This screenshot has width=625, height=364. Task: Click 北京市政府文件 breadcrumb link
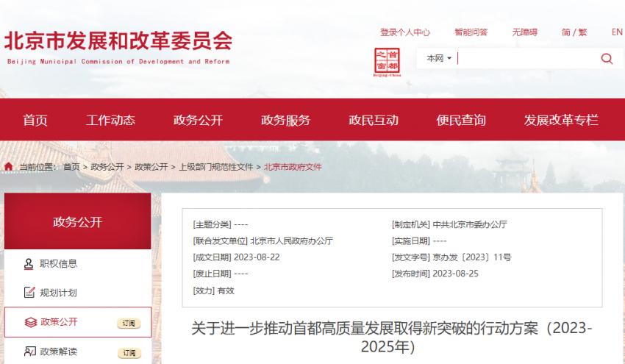(293, 167)
